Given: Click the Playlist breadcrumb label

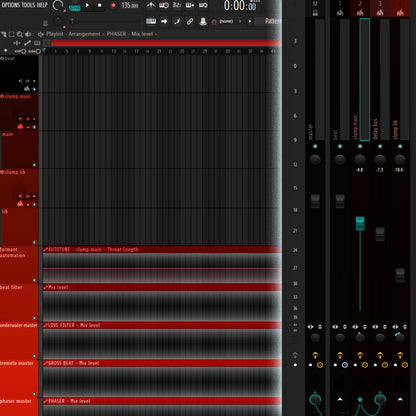Looking at the screenshot, I should (55, 34).
